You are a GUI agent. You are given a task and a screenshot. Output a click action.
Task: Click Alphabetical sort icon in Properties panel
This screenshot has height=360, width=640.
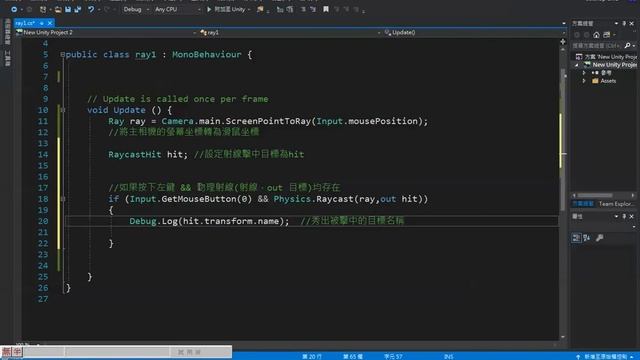click(x=587, y=238)
